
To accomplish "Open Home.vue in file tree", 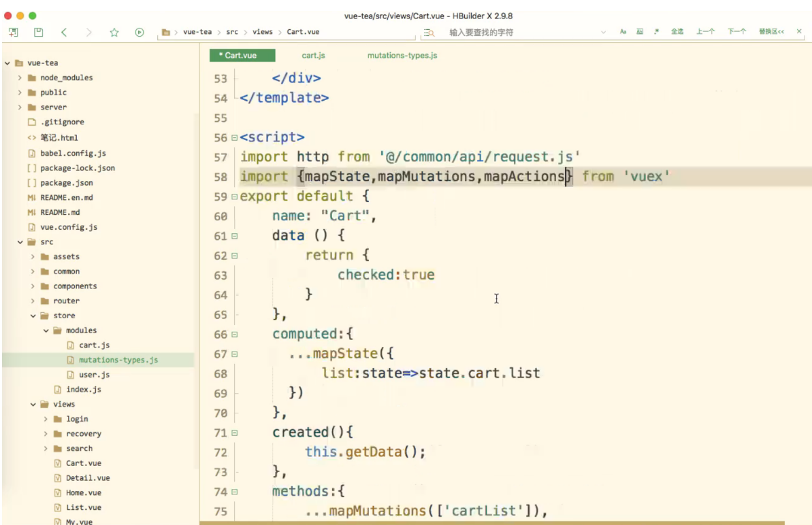I will 83,493.
